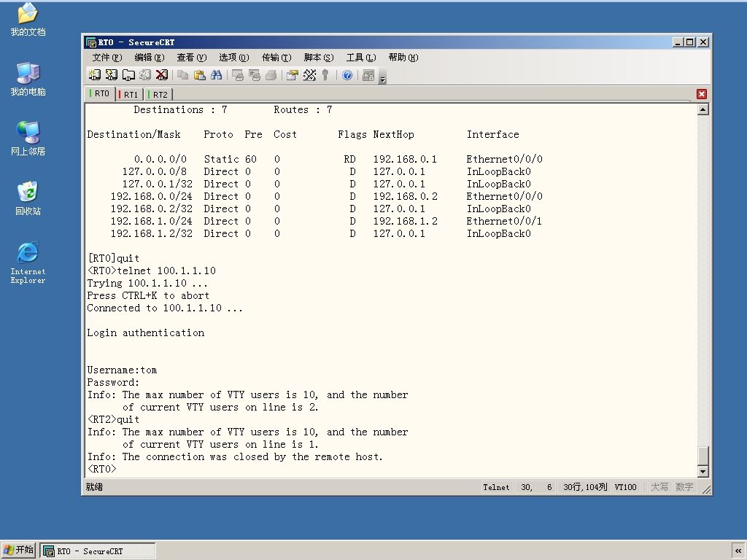Open the 文件(F) menu

tap(107, 58)
